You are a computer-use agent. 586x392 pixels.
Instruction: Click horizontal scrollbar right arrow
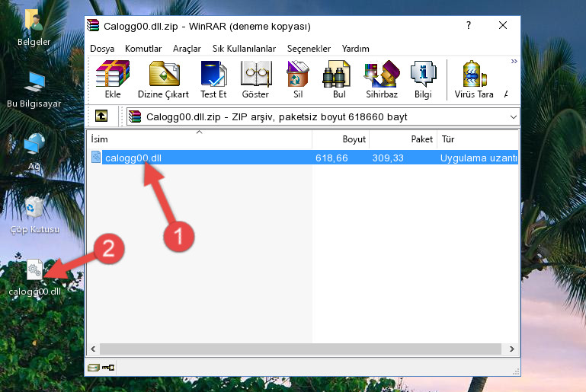[511, 349]
